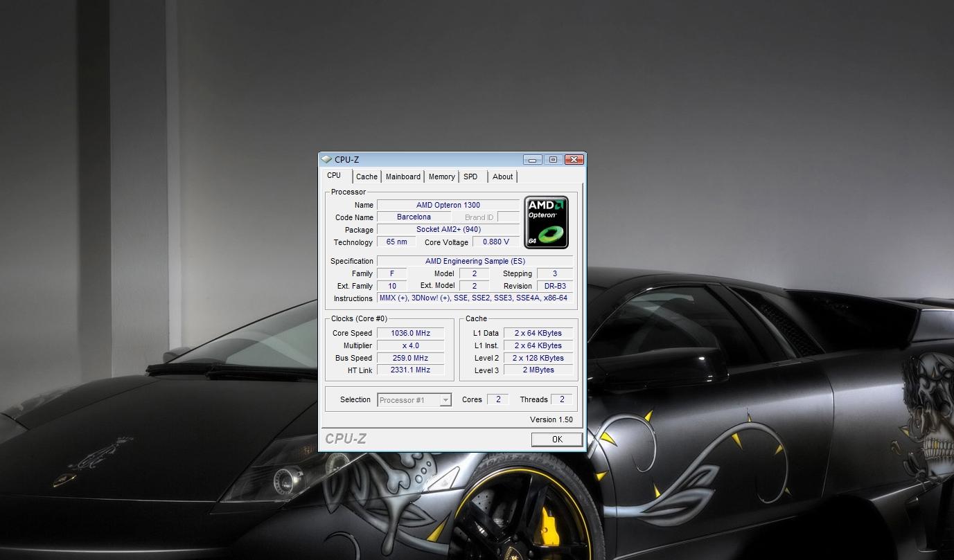Maximize the CPU-Z window

coord(553,160)
